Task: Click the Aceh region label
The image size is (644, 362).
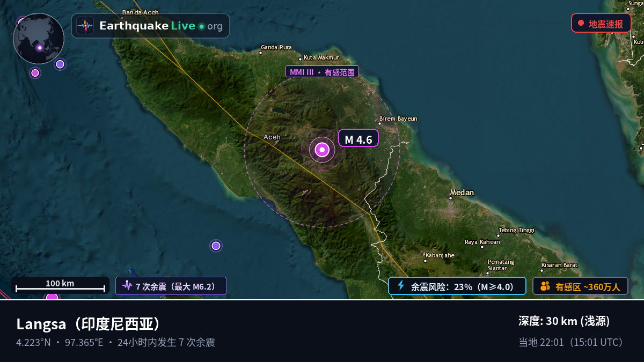Action: [272, 137]
